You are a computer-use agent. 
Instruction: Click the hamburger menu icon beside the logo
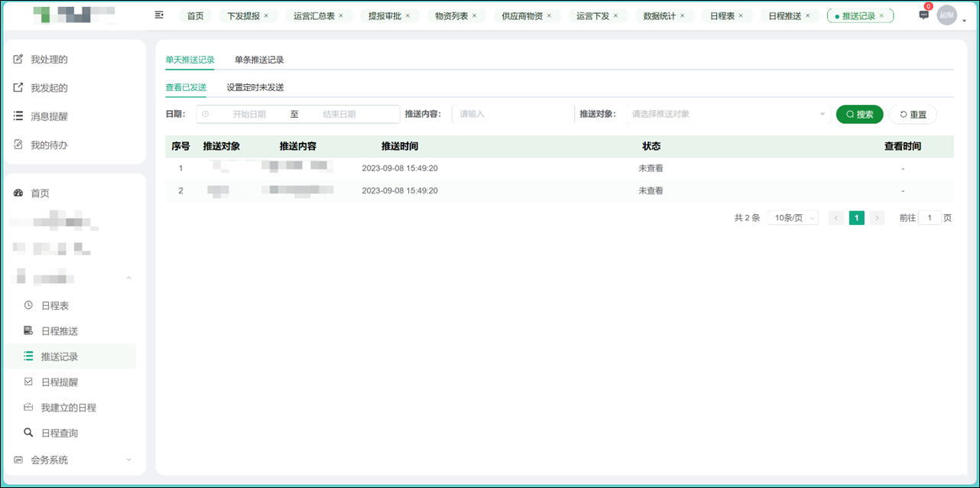(159, 15)
